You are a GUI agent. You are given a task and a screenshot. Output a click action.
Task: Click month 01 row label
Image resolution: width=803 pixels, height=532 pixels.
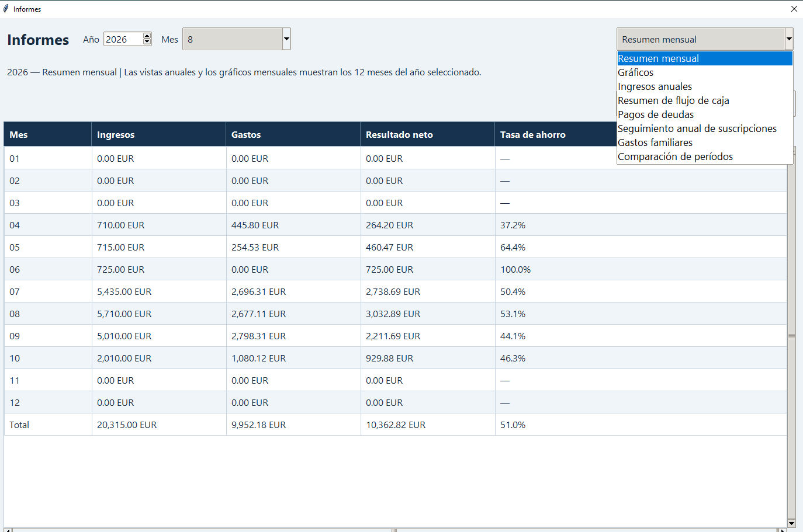15,158
